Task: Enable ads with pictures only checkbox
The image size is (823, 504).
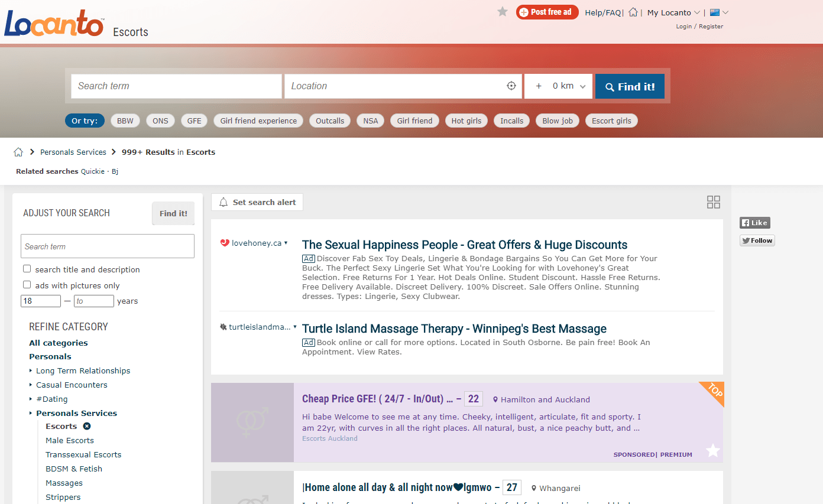Action: (27, 285)
